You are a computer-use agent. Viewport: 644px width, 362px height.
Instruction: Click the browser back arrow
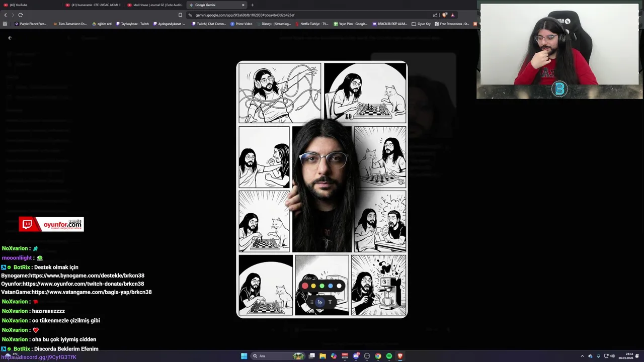(x=6, y=15)
